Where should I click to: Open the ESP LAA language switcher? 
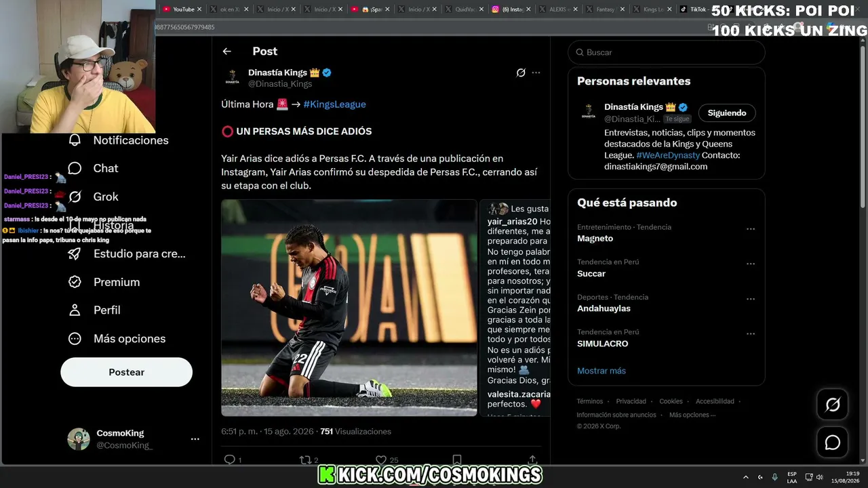(792, 477)
